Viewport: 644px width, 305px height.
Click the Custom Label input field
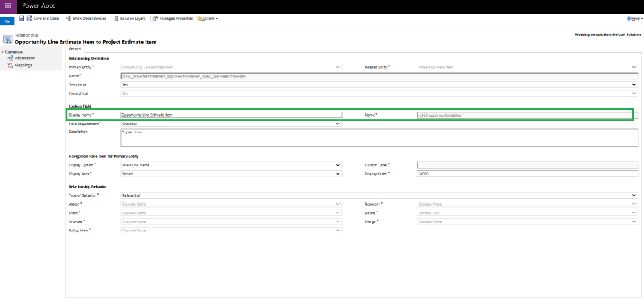pos(527,165)
